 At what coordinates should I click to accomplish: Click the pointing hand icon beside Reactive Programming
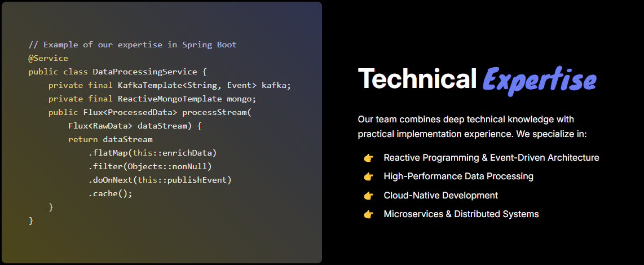[x=368, y=158]
